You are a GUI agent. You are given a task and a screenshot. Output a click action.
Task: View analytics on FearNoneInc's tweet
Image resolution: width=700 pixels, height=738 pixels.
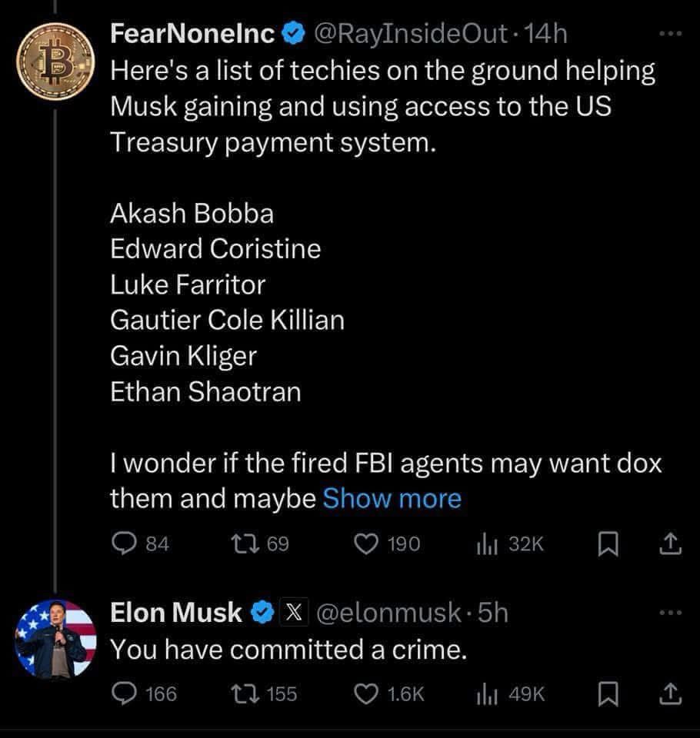click(486, 544)
